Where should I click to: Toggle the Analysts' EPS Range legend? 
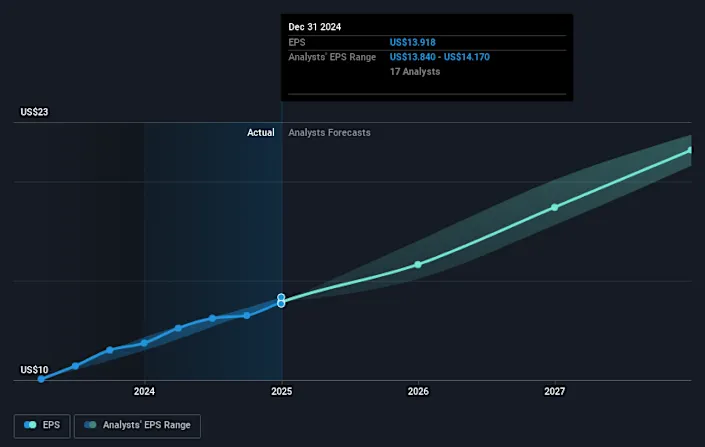coord(137,425)
